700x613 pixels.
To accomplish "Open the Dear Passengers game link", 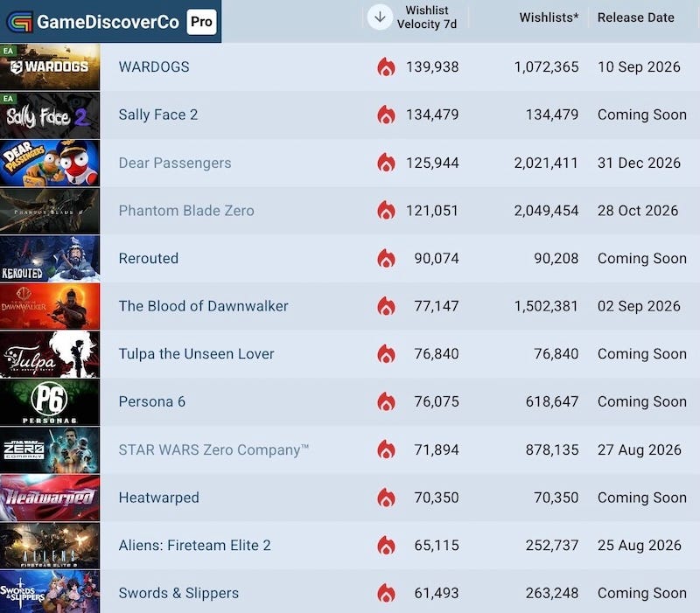I will point(175,163).
